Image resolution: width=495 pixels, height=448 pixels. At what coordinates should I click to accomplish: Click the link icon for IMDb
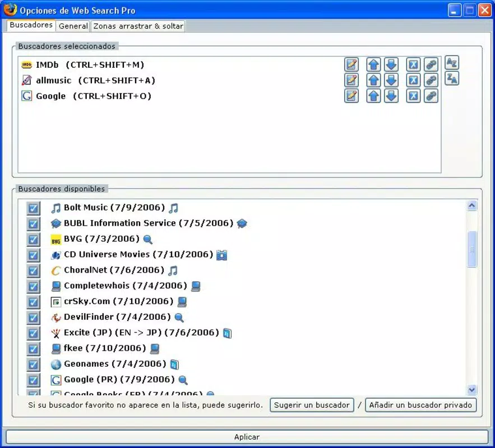(x=431, y=64)
